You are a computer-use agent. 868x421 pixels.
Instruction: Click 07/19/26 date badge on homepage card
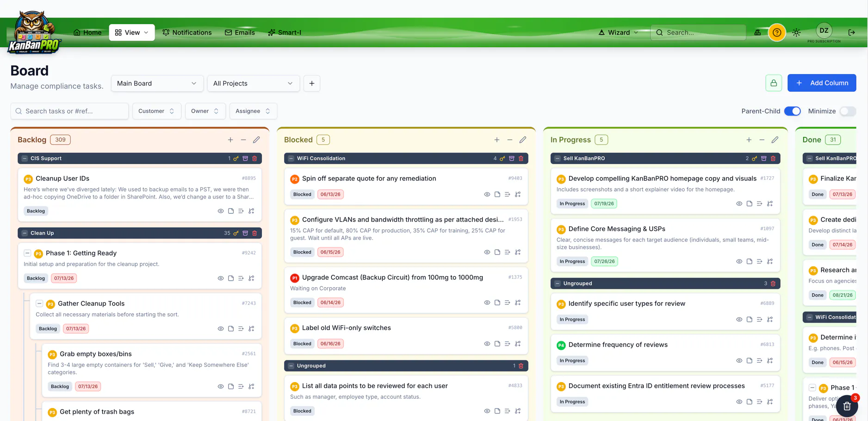(604, 204)
